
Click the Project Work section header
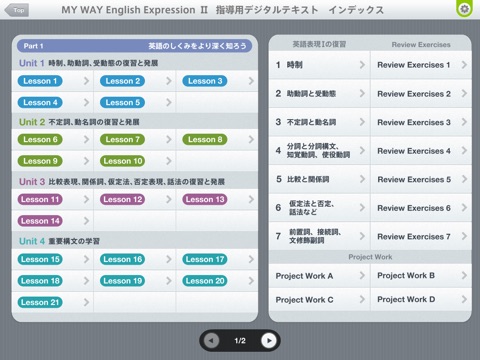click(370, 257)
